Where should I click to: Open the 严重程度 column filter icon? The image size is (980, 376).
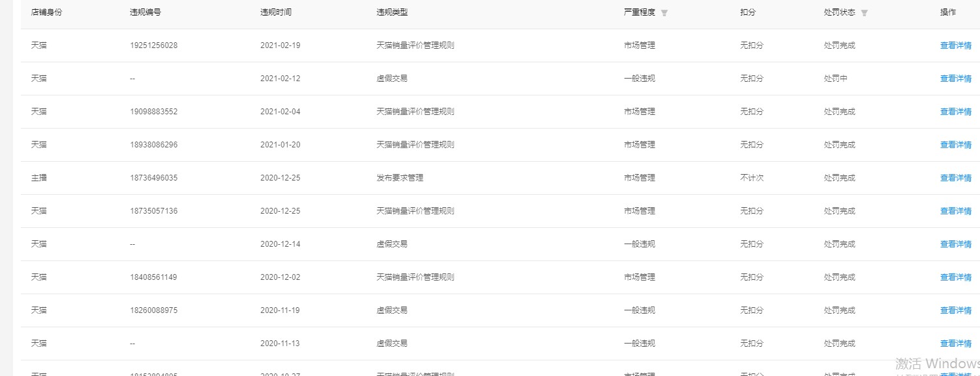664,13
